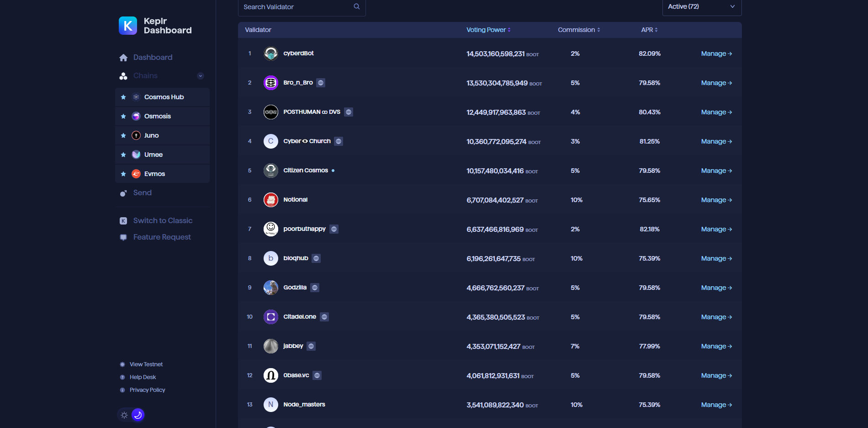
Task: Switch to light mode sun icon
Action: point(124,415)
